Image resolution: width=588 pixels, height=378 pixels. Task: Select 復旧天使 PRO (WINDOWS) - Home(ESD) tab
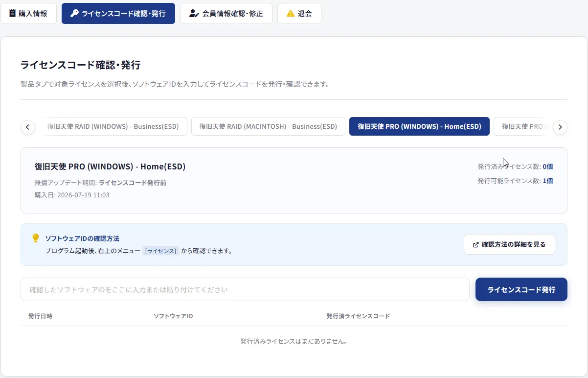pyautogui.click(x=419, y=126)
